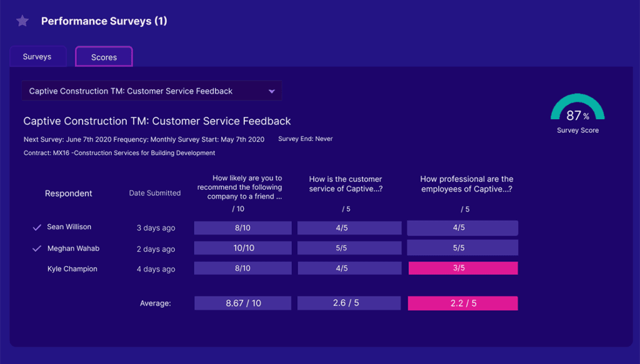Screen dimensions: 640x364
Task: Click Sean Willison's 8/10 recommendation score
Action: click(242, 228)
